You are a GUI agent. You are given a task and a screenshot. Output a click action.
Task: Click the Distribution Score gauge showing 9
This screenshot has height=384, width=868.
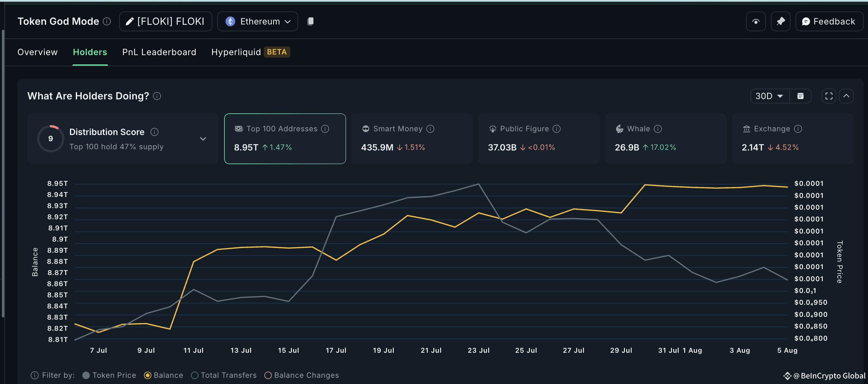(x=50, y=138)
